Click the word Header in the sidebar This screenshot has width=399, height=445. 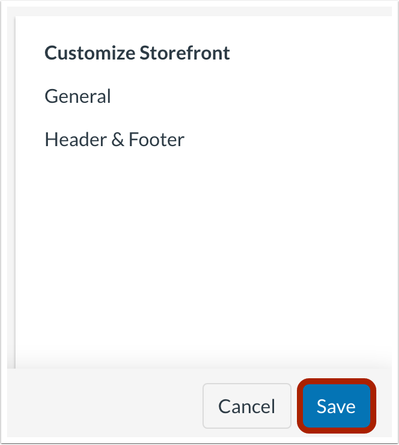pyautogui.click(x=76, y=139)
